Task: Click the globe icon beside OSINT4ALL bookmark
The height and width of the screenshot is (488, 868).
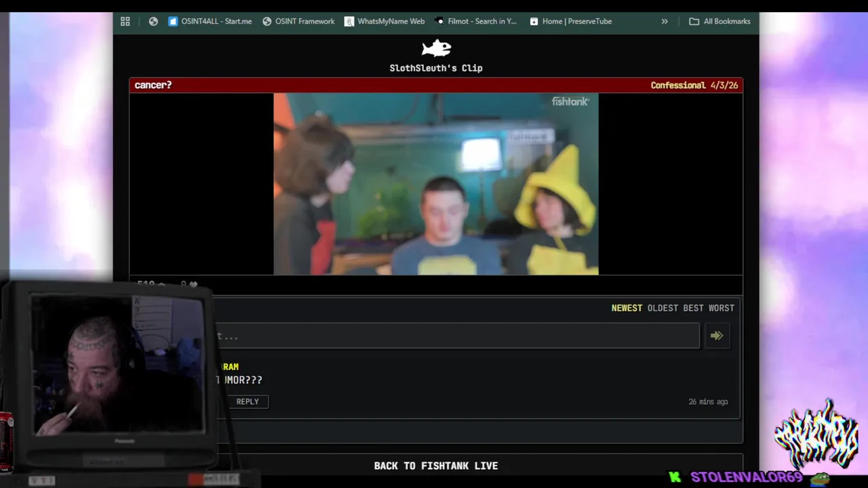Action: 153,21
